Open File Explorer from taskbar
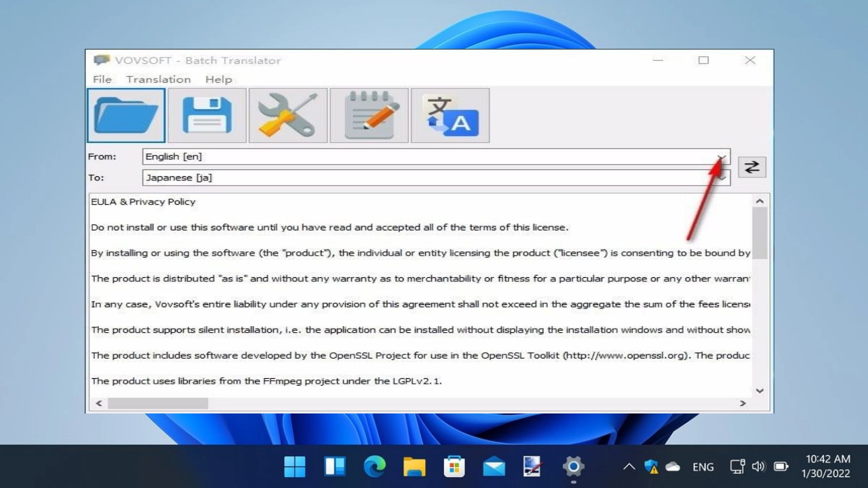868x488 pixels. pos(414,466)
